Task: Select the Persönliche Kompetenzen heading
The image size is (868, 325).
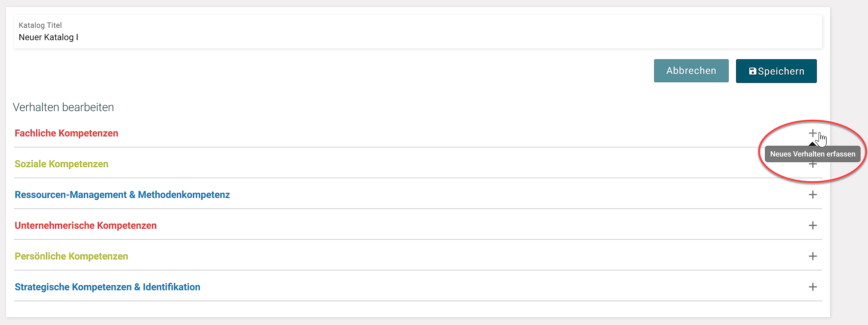Action: 71,256
